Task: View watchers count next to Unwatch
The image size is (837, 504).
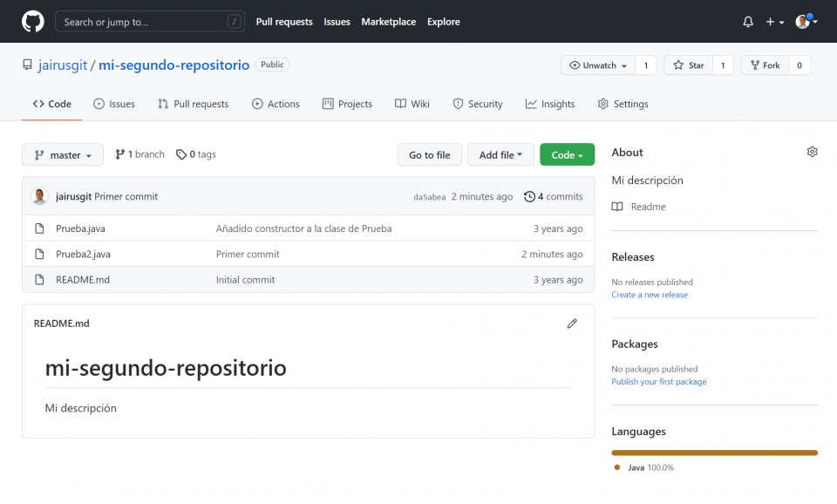Action: tap(646, 65)
